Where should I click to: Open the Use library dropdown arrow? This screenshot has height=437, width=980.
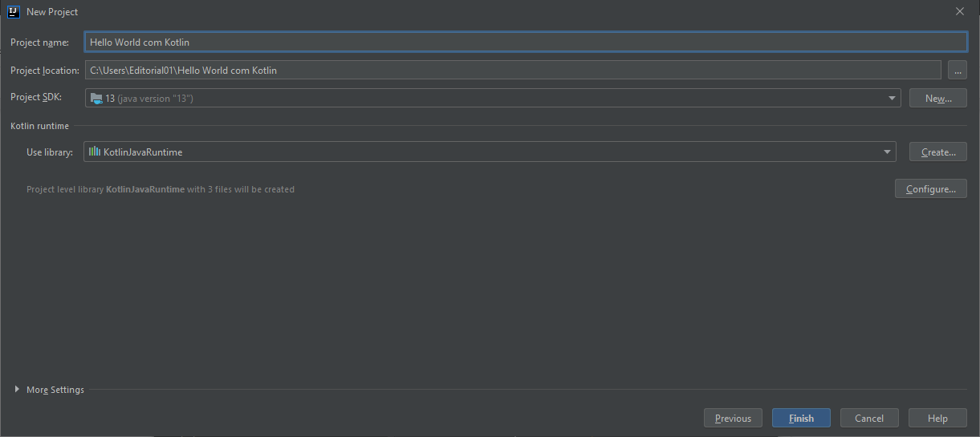point(887,152)
